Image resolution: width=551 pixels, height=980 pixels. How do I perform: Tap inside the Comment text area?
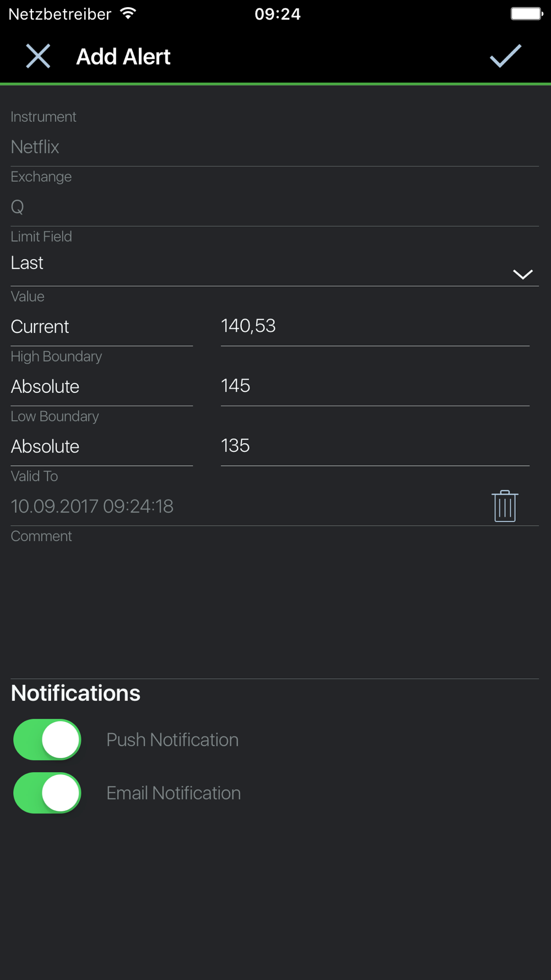(274, 606)
